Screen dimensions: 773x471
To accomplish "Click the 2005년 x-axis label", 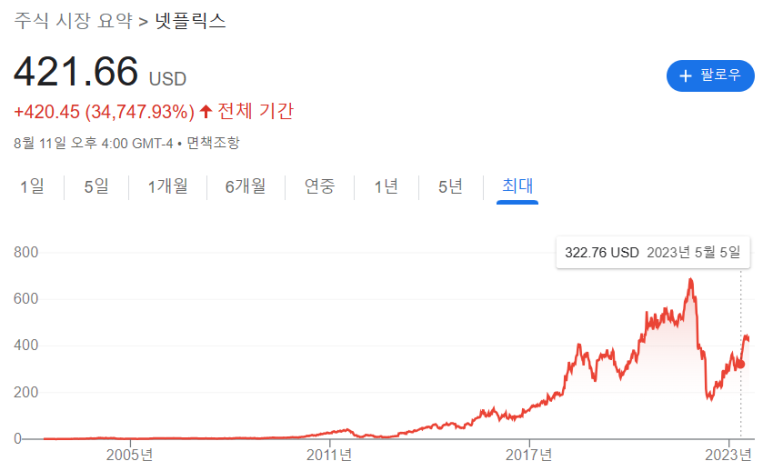I will tap(130, 454).
